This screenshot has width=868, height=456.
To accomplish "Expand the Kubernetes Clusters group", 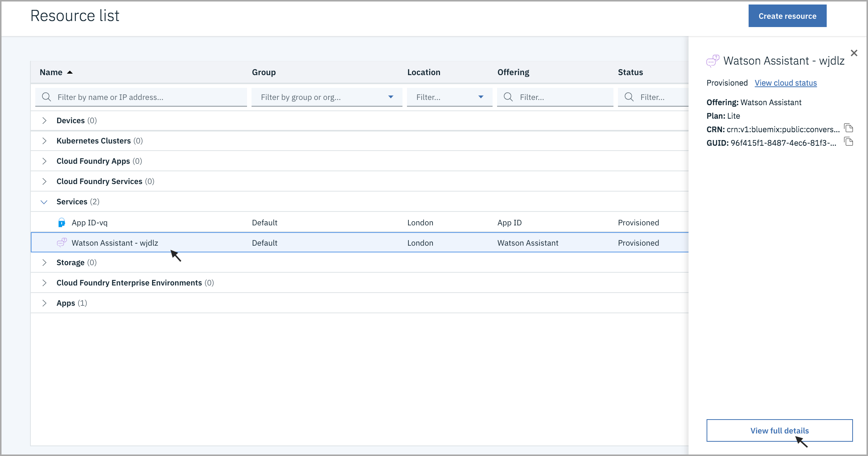I will click(x=44, y=141).
